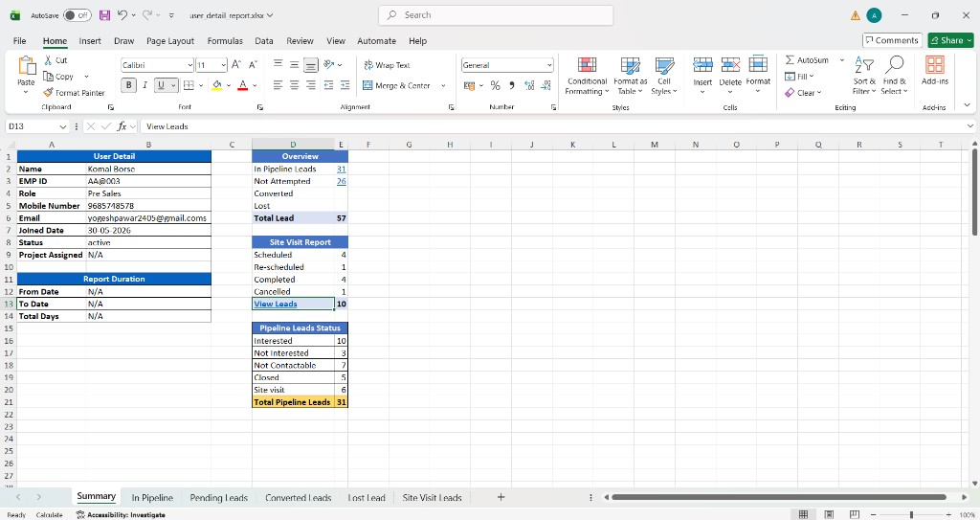Open Cell Styles gallery

(x=664, y=76)
